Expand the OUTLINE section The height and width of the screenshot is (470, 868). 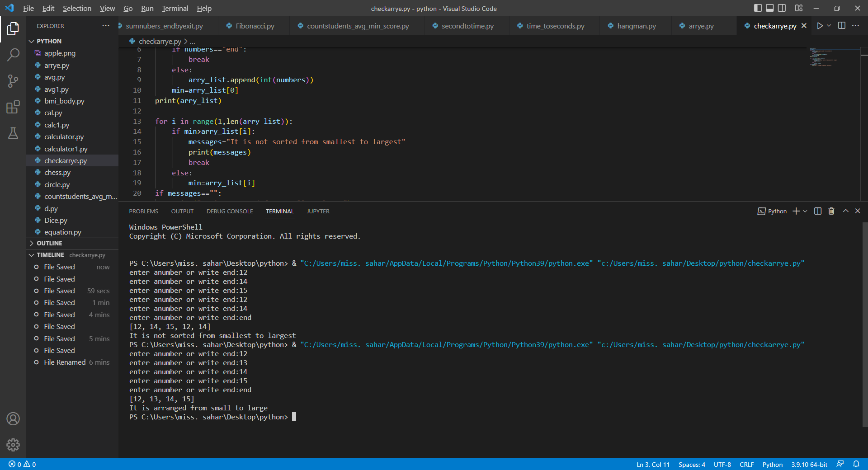click(72, 243)
